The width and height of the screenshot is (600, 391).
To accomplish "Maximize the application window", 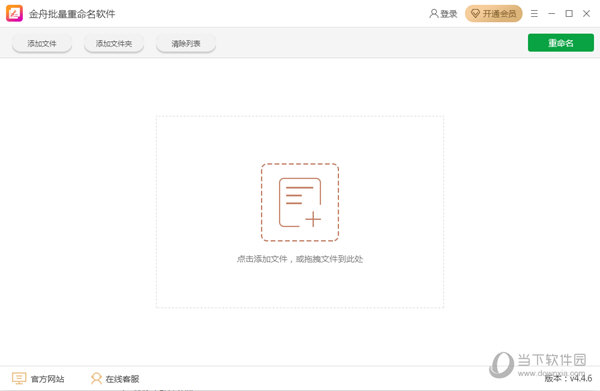I will click(569, 14).
